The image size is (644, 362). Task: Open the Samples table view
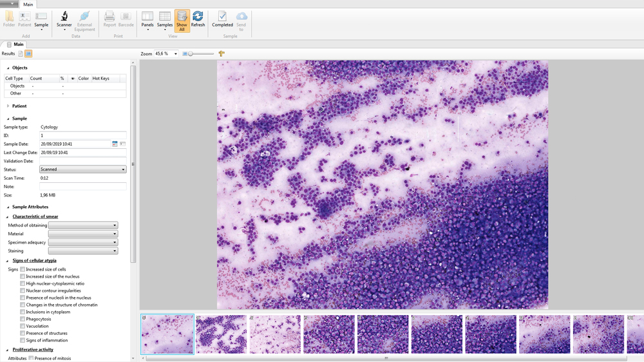click(165, 20)
